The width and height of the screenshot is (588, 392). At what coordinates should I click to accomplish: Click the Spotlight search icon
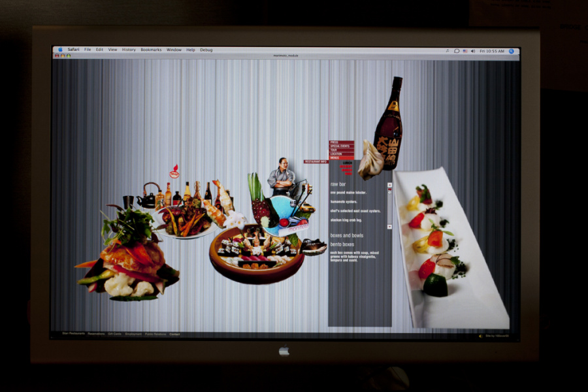[x=511, y=50]
